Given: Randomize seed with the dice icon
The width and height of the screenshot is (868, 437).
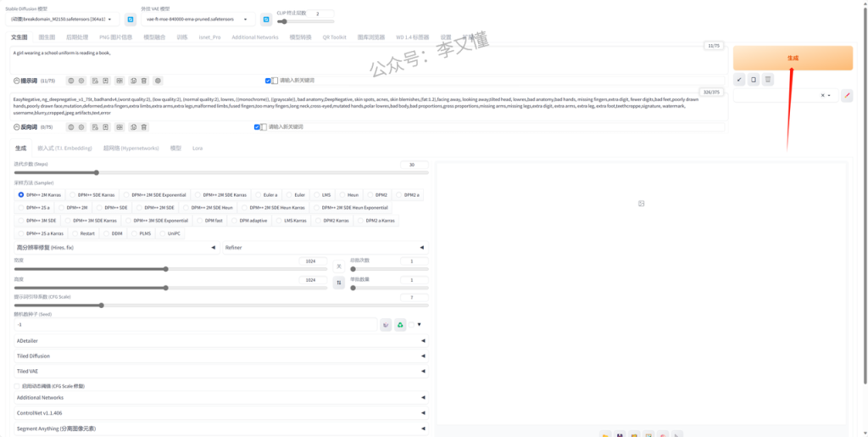Looking at the screenshot, I should point(386,324).
